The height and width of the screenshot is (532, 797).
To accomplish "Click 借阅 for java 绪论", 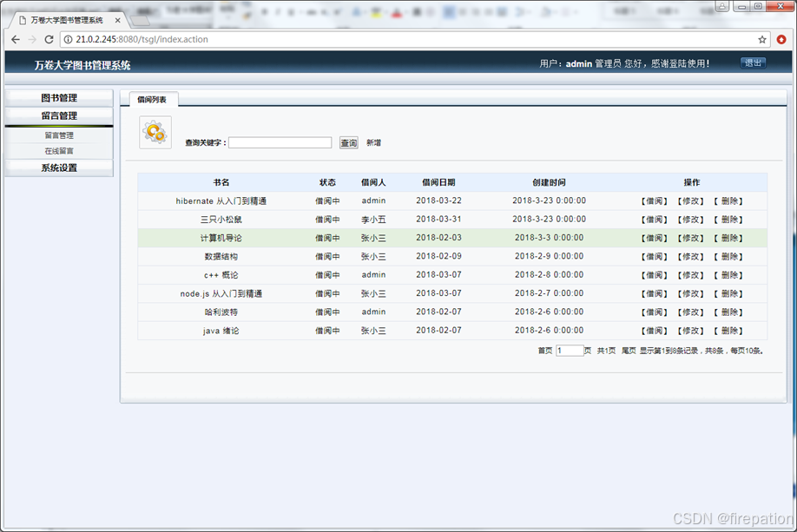I will pyautogui.click(x=655, y=331).
